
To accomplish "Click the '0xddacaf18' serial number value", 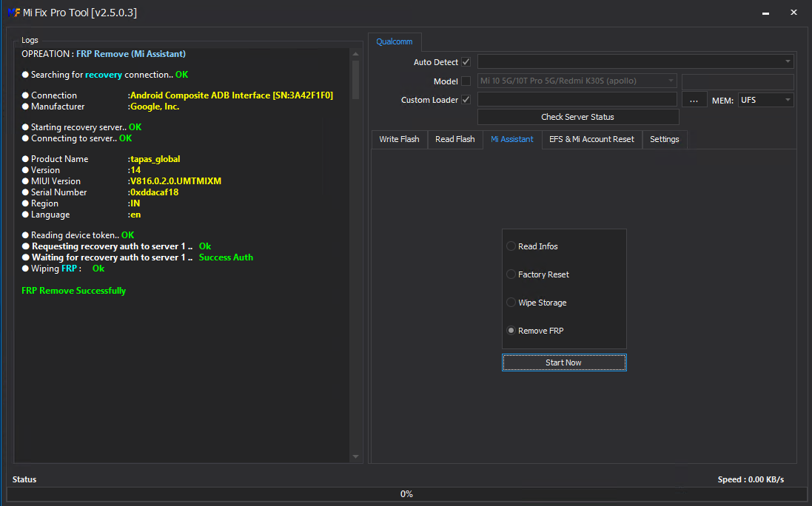I will [x=154, y=192].
